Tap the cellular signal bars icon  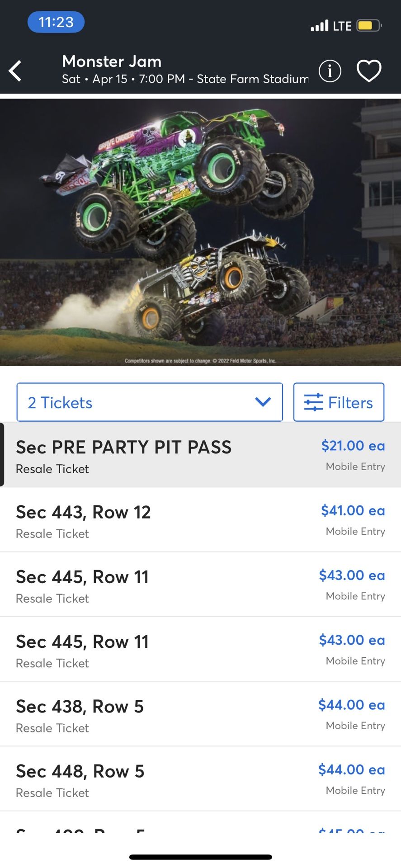coord(321,25)
